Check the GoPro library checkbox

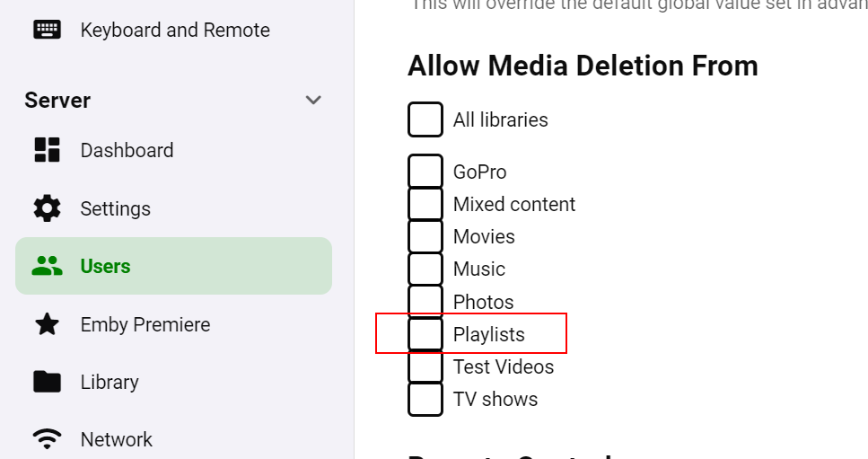(425, 172)
